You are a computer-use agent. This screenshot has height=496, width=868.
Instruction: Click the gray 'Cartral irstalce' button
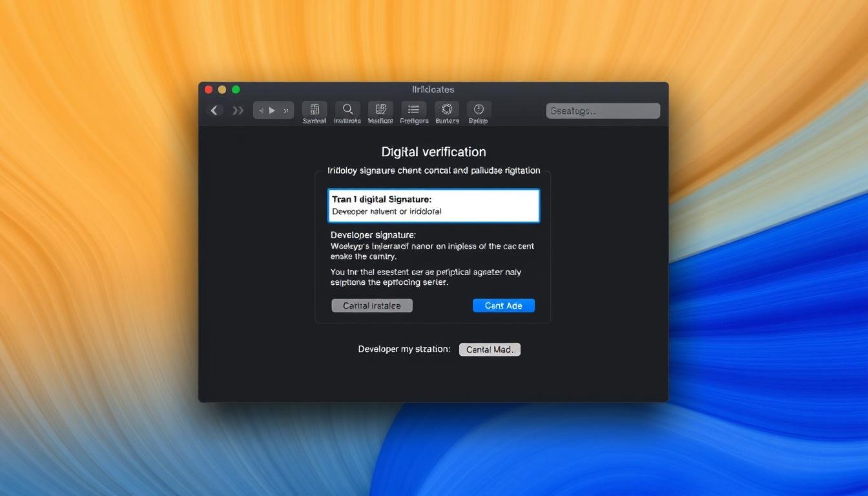click(x=372, y=305)
